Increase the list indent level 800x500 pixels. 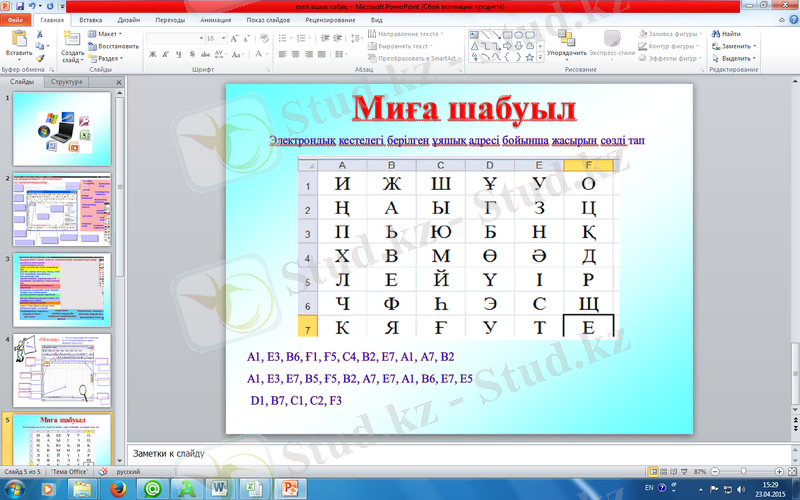coord(337,38)
